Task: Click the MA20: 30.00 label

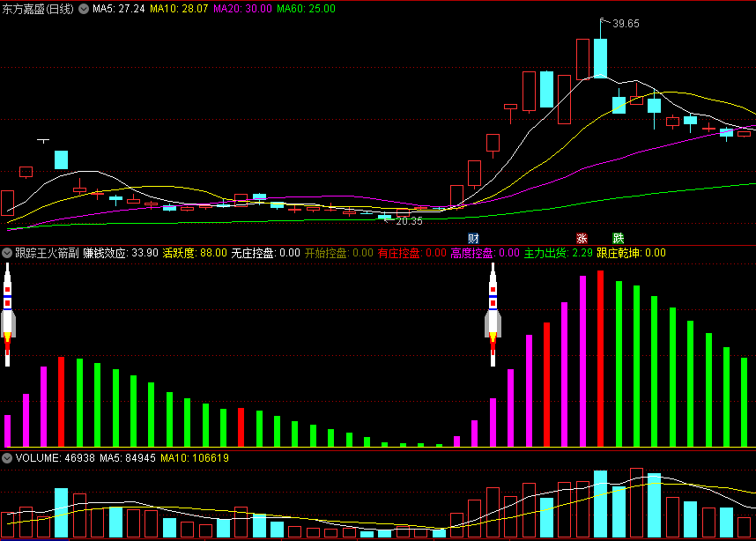Action: (x=242, y=9)
